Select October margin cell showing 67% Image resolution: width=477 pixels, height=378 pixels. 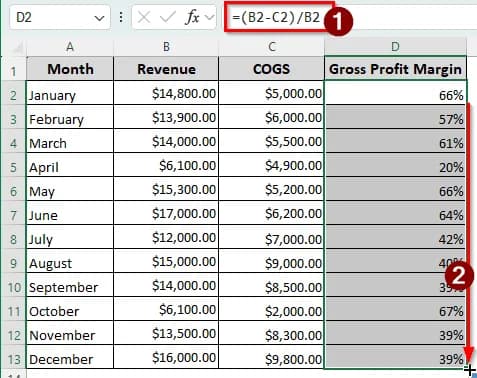[x=395, y=309]
